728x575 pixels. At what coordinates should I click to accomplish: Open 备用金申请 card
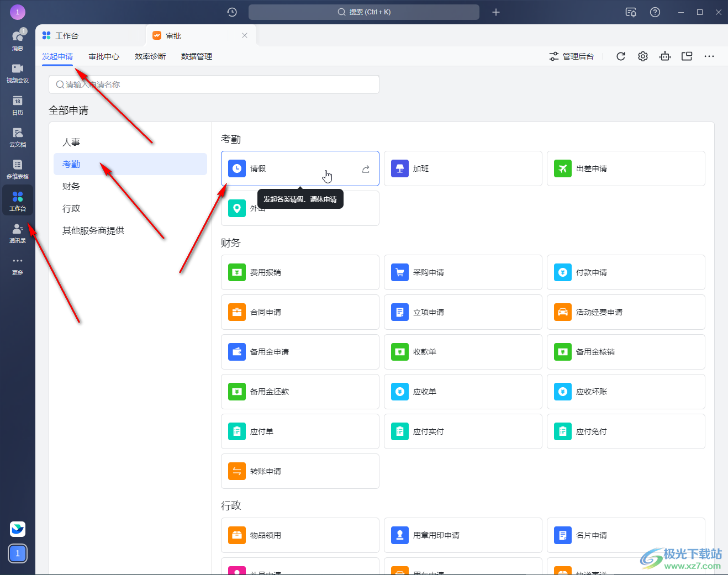(300, 352)
